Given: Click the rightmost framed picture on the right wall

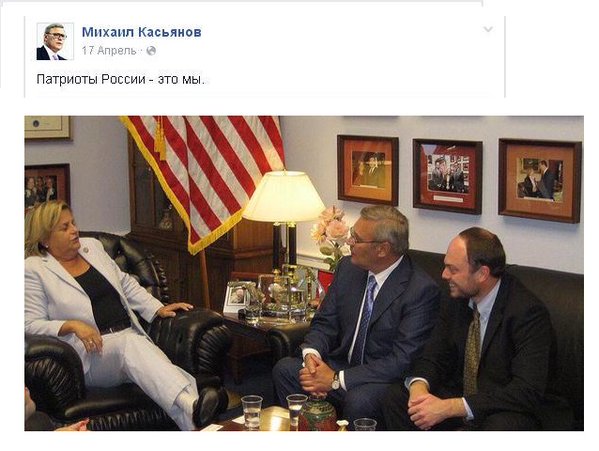Looking at the screenshot, I should [x=539, y=181].
